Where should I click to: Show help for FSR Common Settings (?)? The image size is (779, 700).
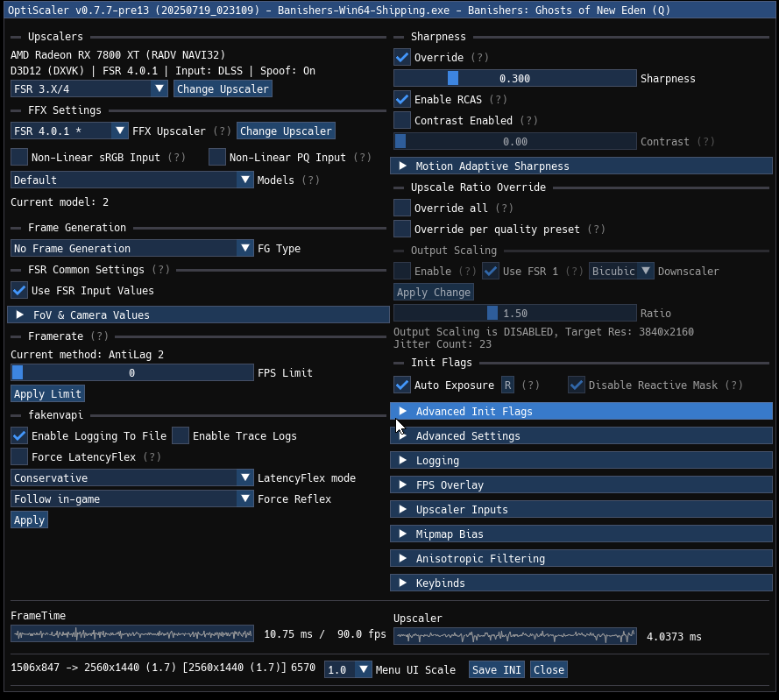[x=161, y=270]
